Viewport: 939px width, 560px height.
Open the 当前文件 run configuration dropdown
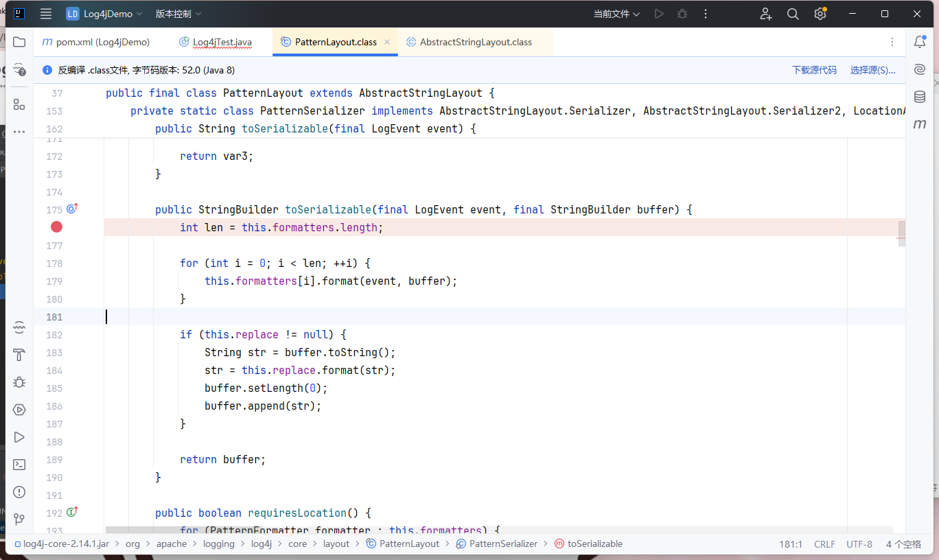[616, 14]
